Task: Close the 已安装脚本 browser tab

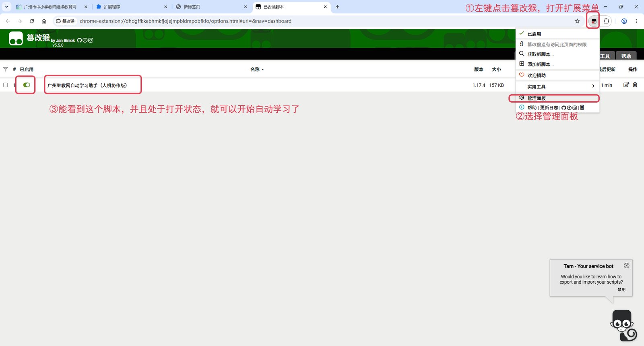Action: click(325, 7)
